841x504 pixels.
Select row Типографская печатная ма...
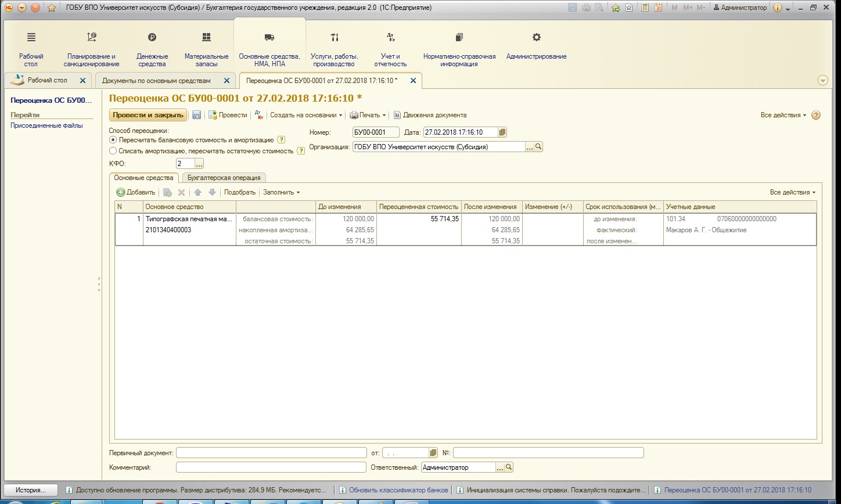coord(465,230)
